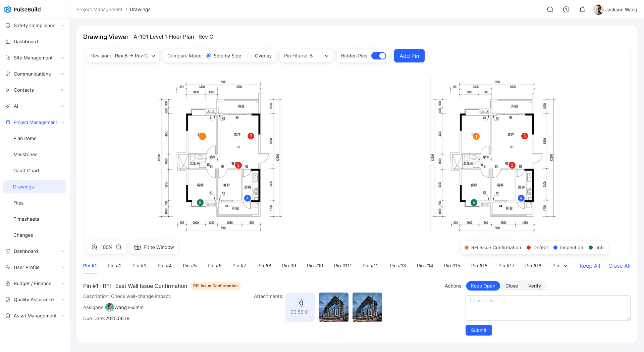
Task: Switch to the Pin #5 tab
Action: 190,266
